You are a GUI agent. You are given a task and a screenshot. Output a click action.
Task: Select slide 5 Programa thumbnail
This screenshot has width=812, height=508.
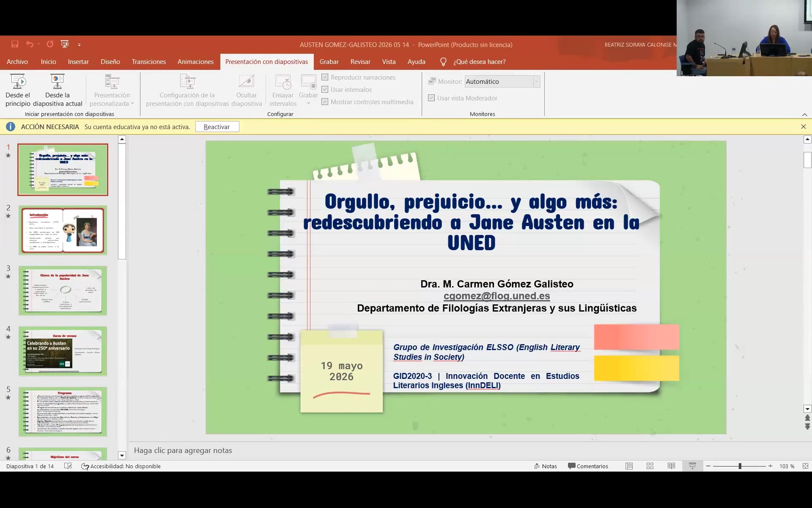tap(63, 412)
